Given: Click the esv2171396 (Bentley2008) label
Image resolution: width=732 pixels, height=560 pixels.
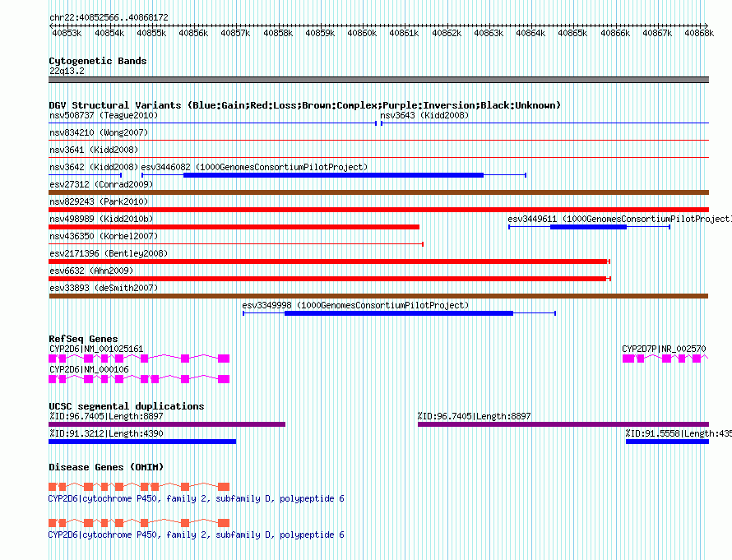Looking at the screenshot, I should click(109, 253).
